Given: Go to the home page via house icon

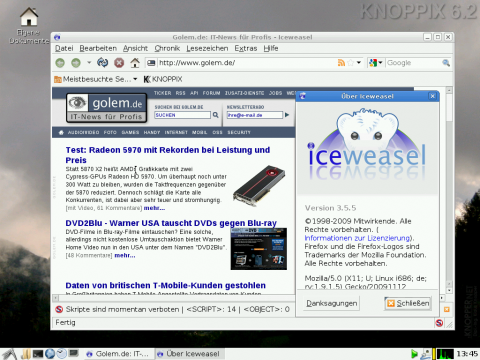Looking at the screenshot, I should [135, 62].
